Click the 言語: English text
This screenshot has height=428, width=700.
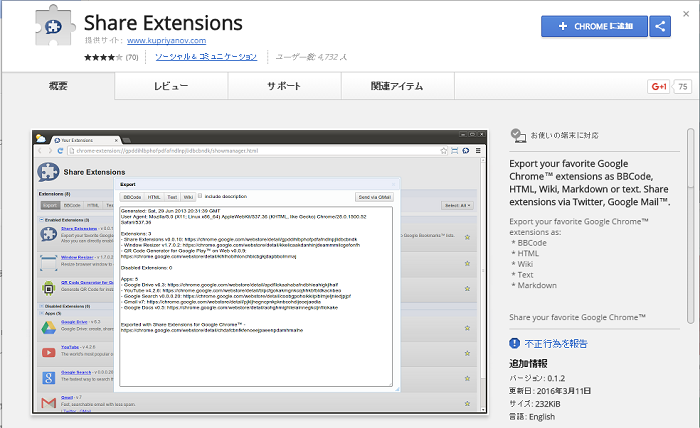tap(532, 417)
